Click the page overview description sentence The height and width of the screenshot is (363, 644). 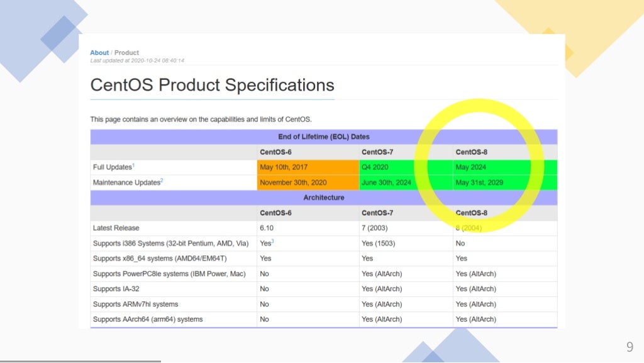tap(201, 120)
